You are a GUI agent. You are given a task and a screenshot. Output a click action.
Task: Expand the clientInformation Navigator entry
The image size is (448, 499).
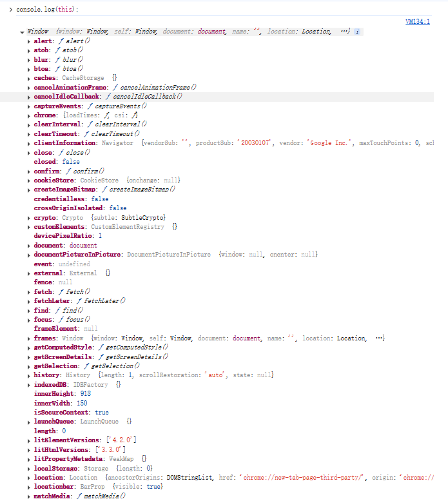(29, 143)
